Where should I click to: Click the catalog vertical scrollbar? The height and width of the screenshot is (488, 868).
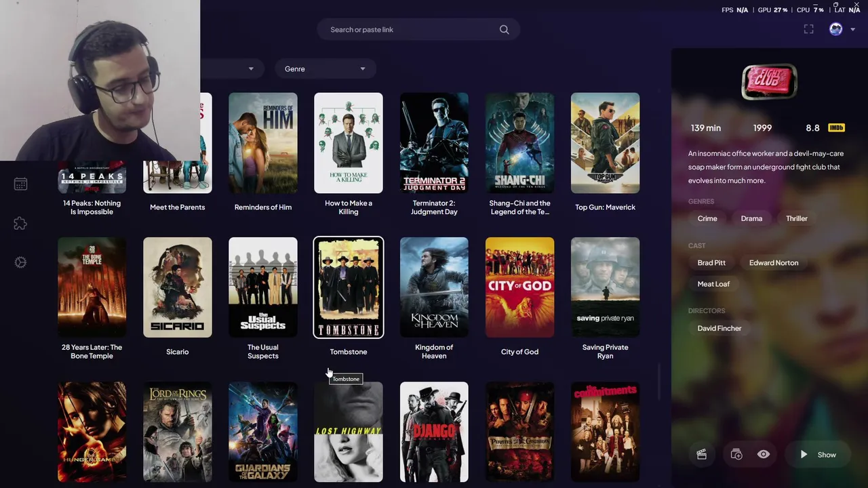[x=658, y=383]
